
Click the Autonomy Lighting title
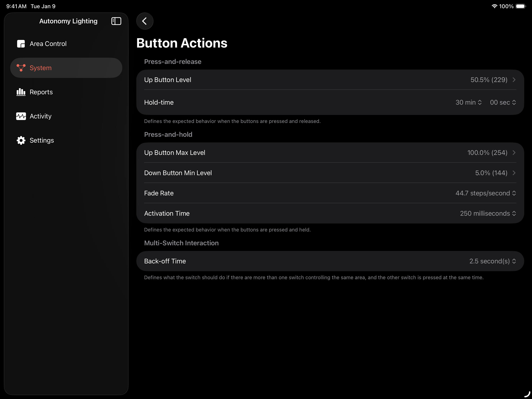coord(68,21)
